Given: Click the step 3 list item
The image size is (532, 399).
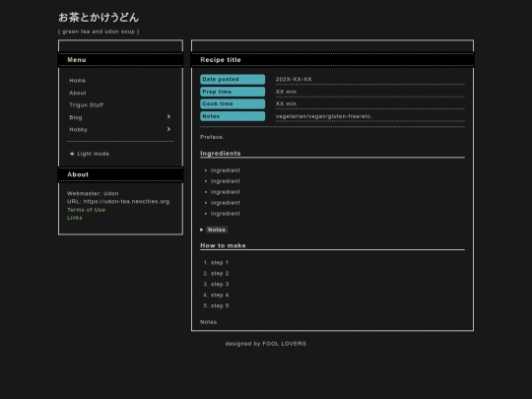Looking at the screenshot, I should click(220, 285).
